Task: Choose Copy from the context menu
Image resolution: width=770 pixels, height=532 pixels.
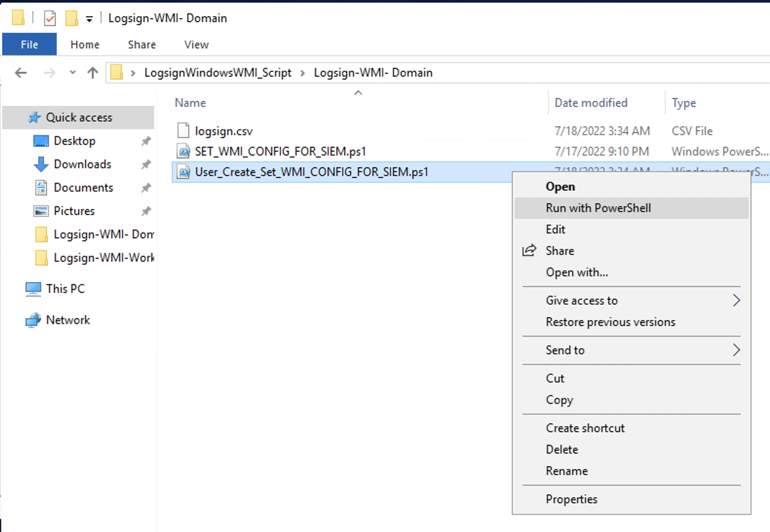Action: 631,400
